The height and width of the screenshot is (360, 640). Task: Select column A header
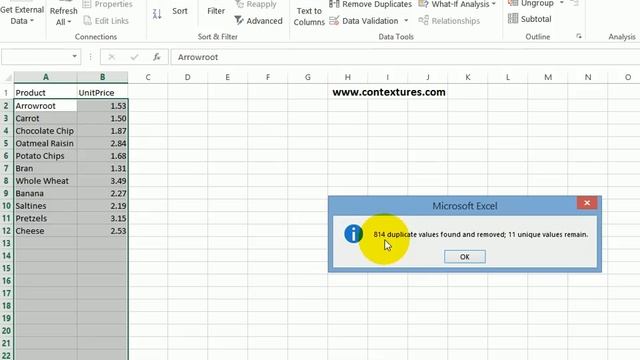pyautogui.click(x=46, y=77)
